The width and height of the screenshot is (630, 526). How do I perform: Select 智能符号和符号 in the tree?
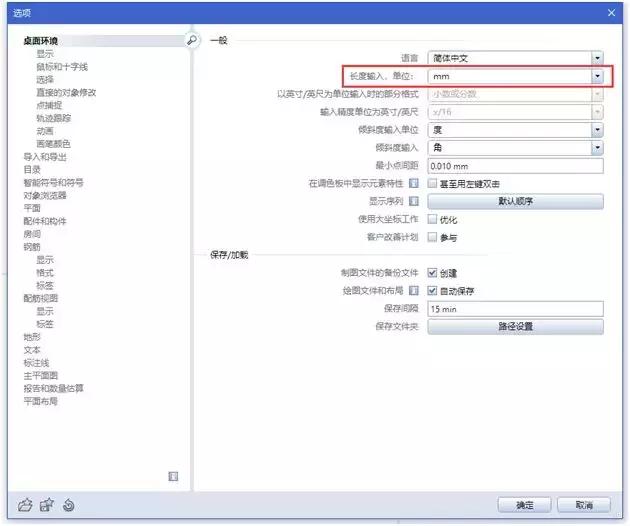pyautogui.click(x=53, y=182)
